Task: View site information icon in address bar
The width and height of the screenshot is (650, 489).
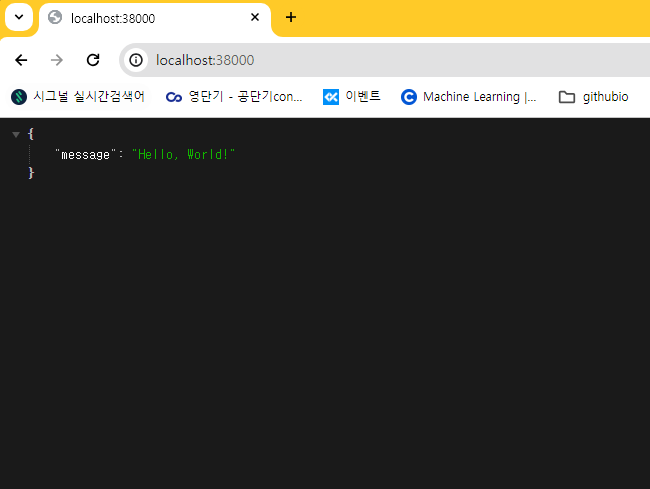Action: click(136, 60)
